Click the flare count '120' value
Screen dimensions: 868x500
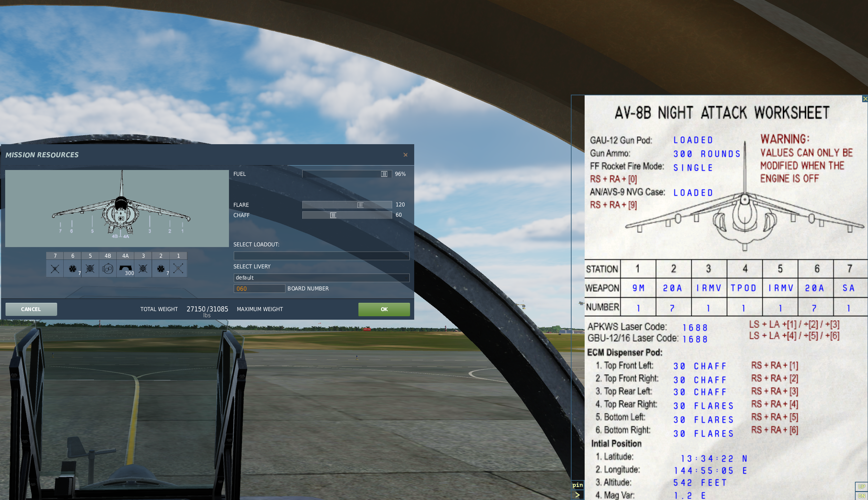coord(400,205)
